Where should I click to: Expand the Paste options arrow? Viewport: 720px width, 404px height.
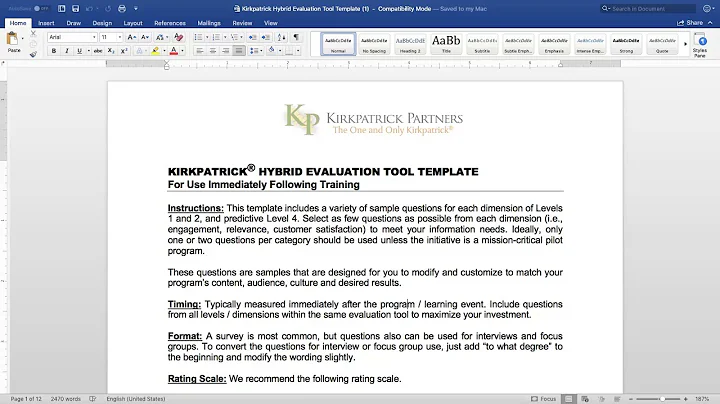point(22,39)
